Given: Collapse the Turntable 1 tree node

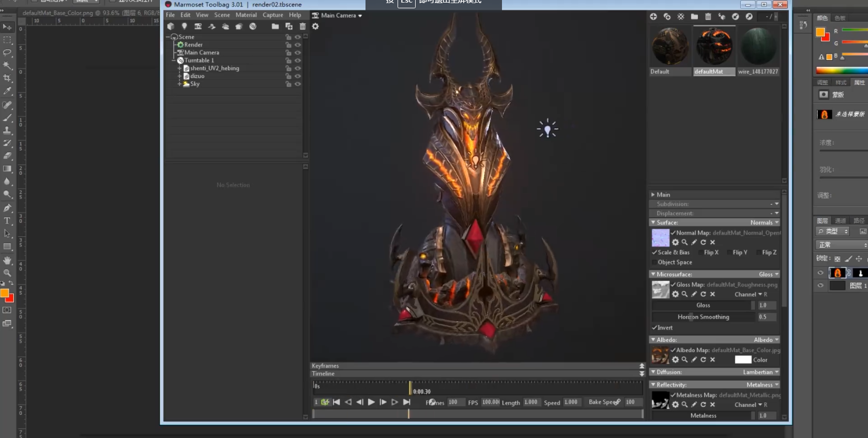Looking at the screenshot, I should coord(174,61).
